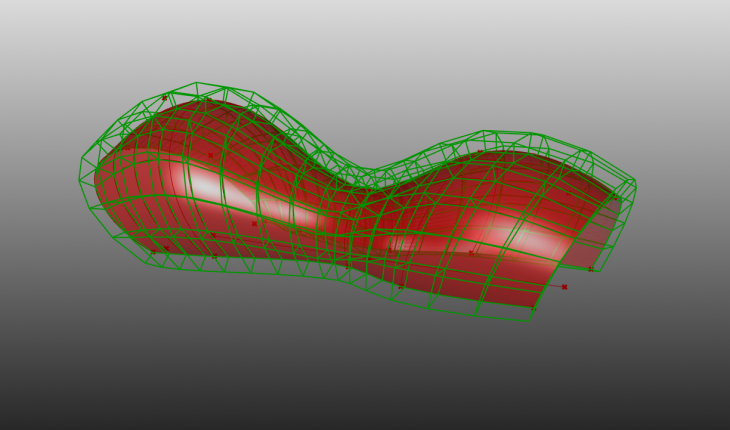Click the isolated red marker outside the cage

(564, 287)
